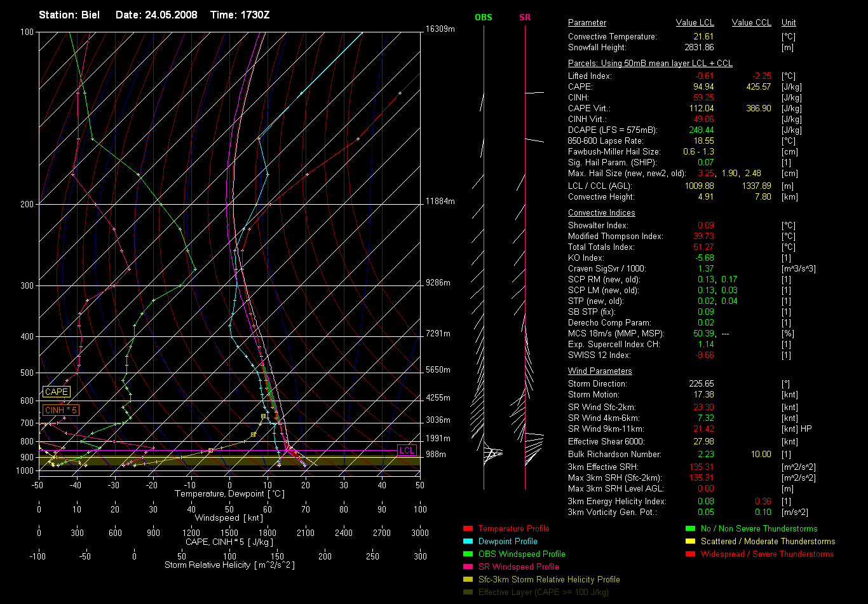Select the green OBS Windspeed Profile swatch

(468, 554)
